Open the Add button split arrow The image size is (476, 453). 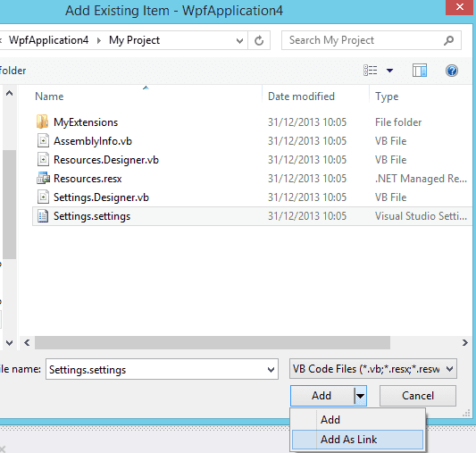pyautogui.click(x=360, y=396)
